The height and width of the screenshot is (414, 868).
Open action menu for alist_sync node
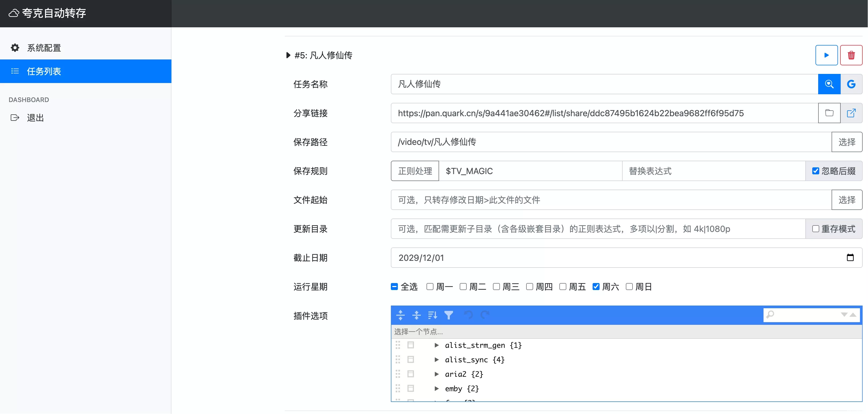[x=410, y=359]
